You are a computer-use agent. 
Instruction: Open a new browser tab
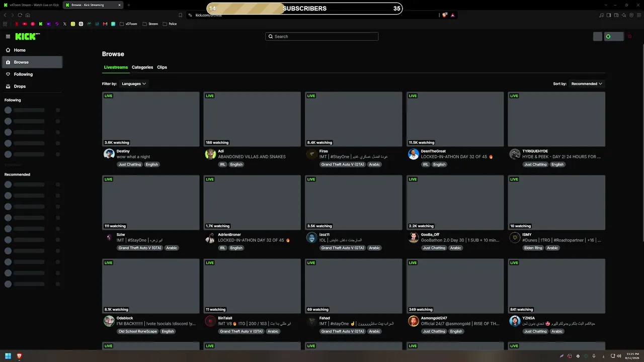point(128,5)
